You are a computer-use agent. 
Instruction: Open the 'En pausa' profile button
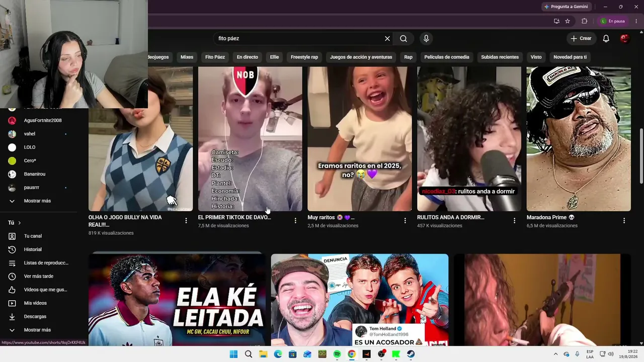(613, 21)
